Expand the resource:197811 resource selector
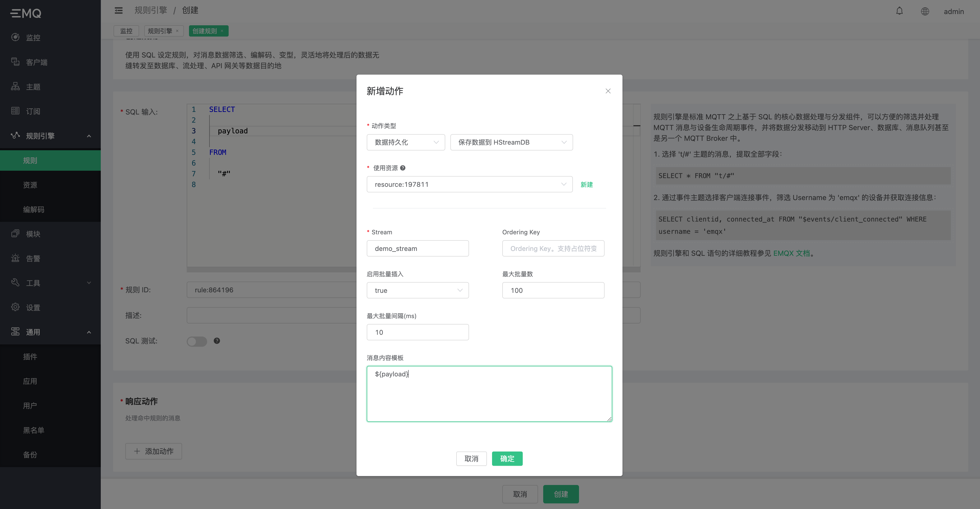This screenshot has width=980, height=509. pyautogui.click(x=469, y=184)
